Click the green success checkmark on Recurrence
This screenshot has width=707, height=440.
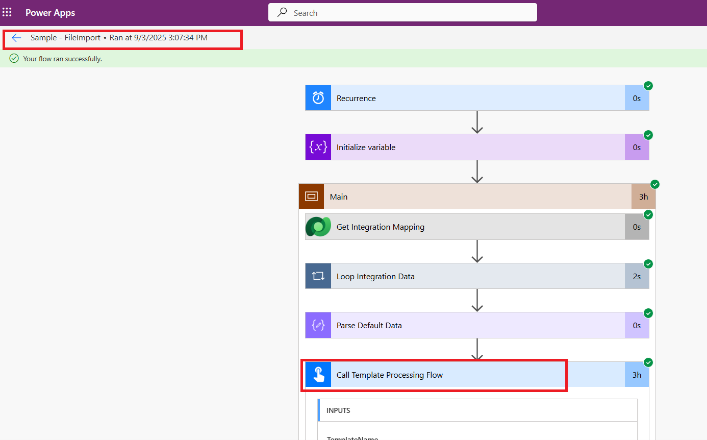648,86
